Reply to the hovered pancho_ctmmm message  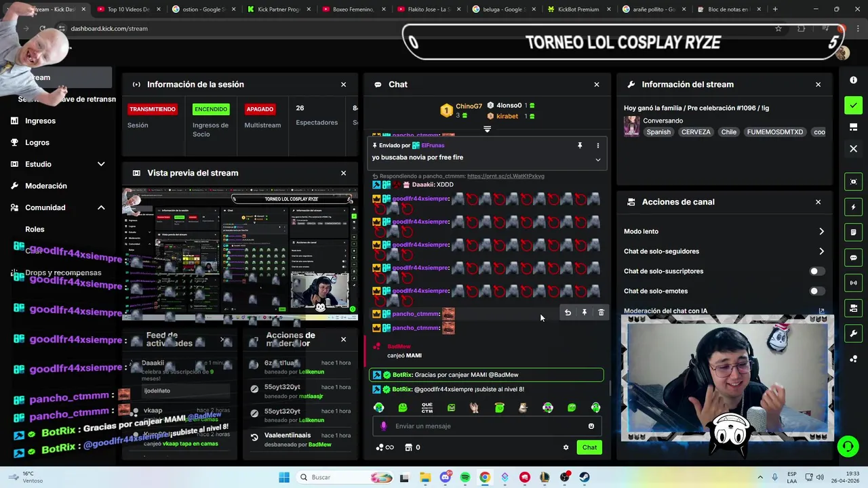[x=568, y=312]
